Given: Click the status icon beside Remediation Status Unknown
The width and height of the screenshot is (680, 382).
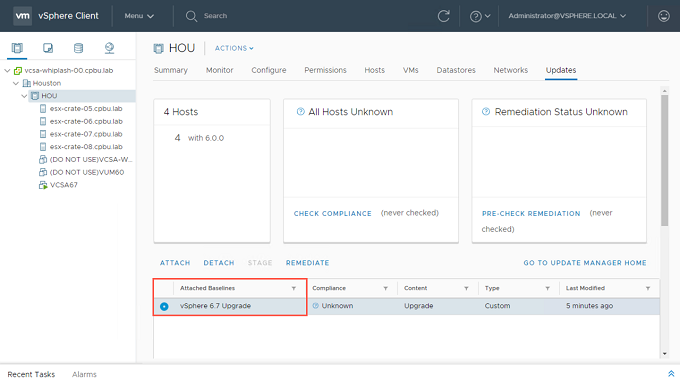Looking at the screenshot, I should coord(486,111).
